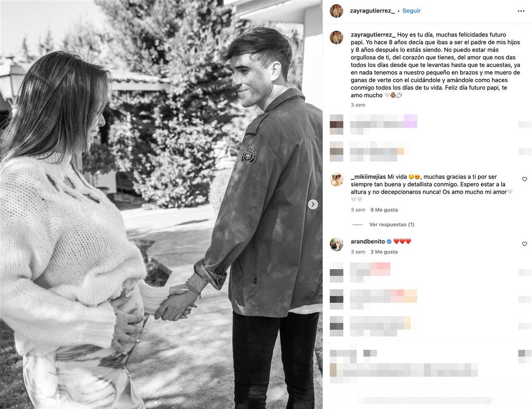Image resolution: width=532 pixels, height=409 pixels.
Task: Click the black and white couple photo
Action: pyautogui.click(x=161, y=204)
